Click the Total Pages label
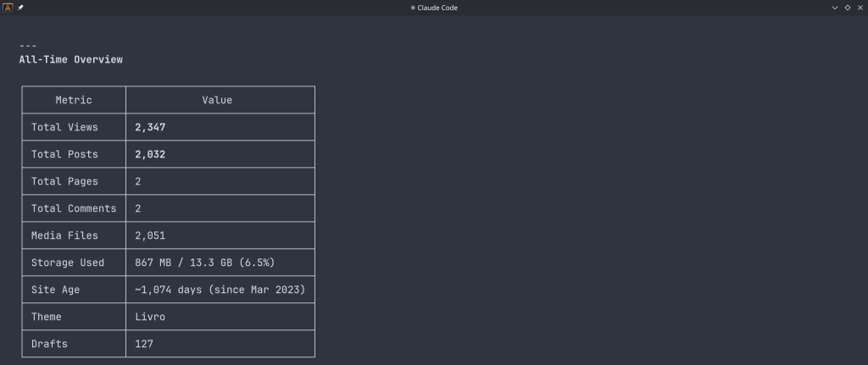 [x=64, y=181]
